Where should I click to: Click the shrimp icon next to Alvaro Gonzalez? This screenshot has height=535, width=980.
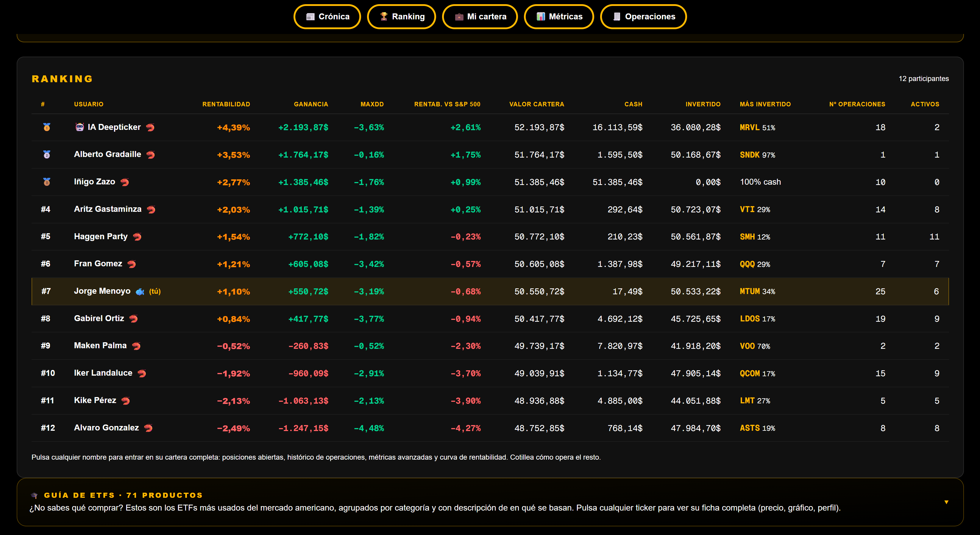(148, 428)
